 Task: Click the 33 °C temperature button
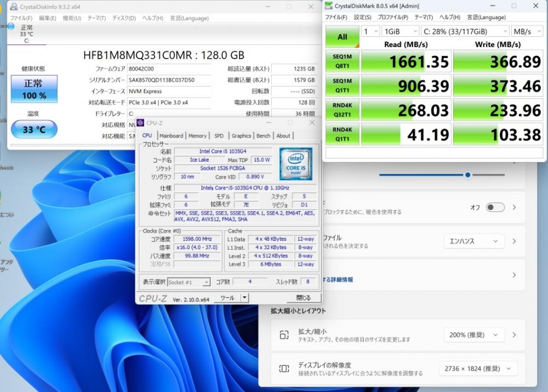(x=34, y=130)
